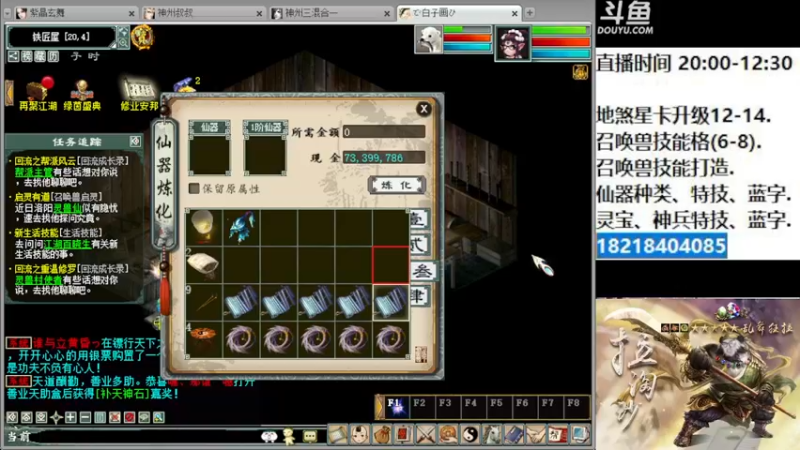Collapse the event icons side arrow
This screenshot has height=450, width=800.
[9, 93]
